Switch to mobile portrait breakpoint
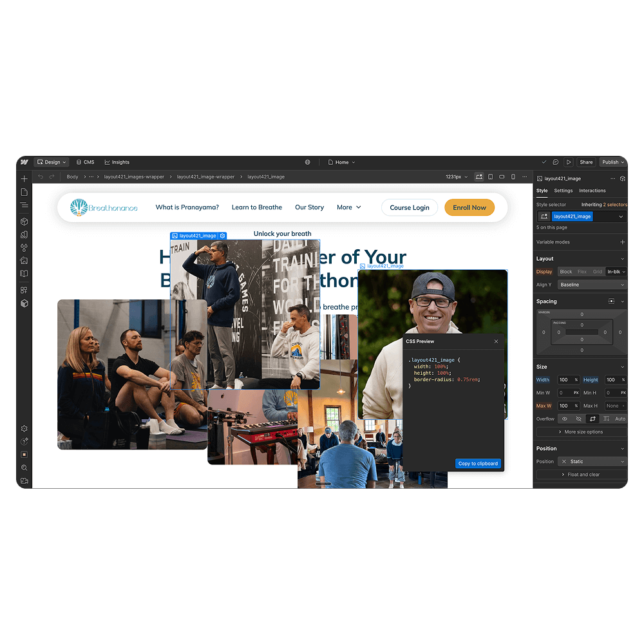The image size is (644, 644). [x=513, y=176]
